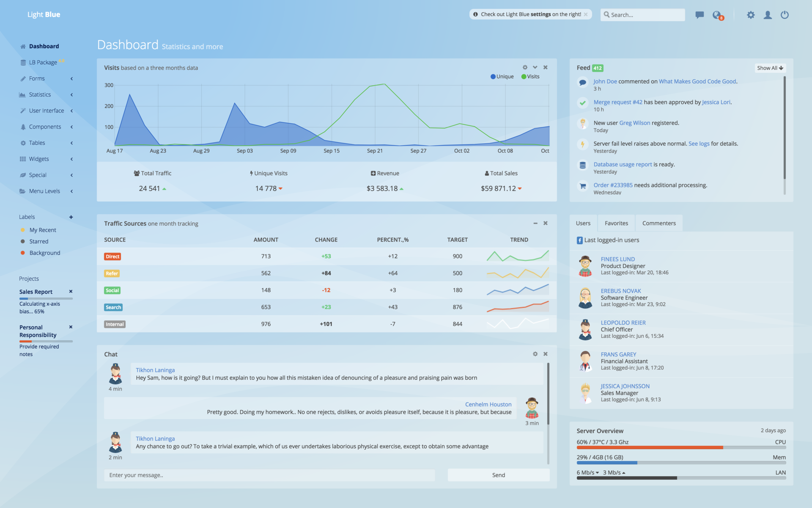This screenshot has height=508, width=812.
Task: Click the chat message input field
Action: click(x=269, y=475)
